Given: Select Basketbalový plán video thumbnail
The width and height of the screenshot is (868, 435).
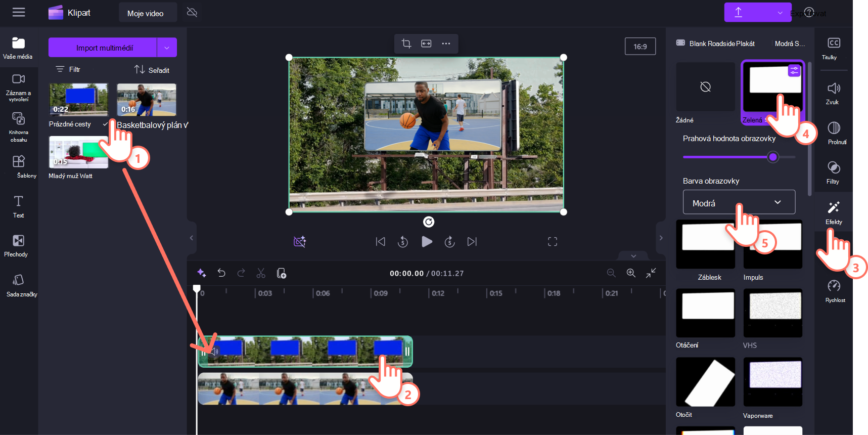Looking at the screenshot, I should pos(147,100).
